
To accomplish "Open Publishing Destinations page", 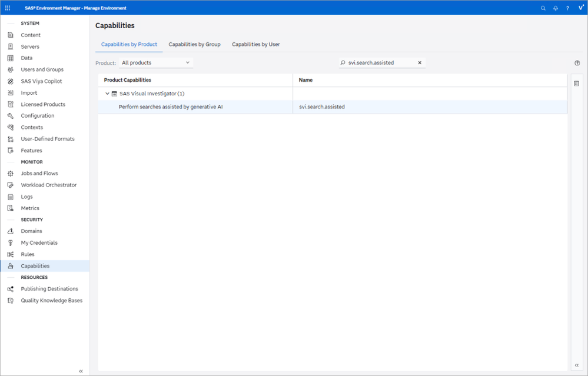I will [49, 289].
